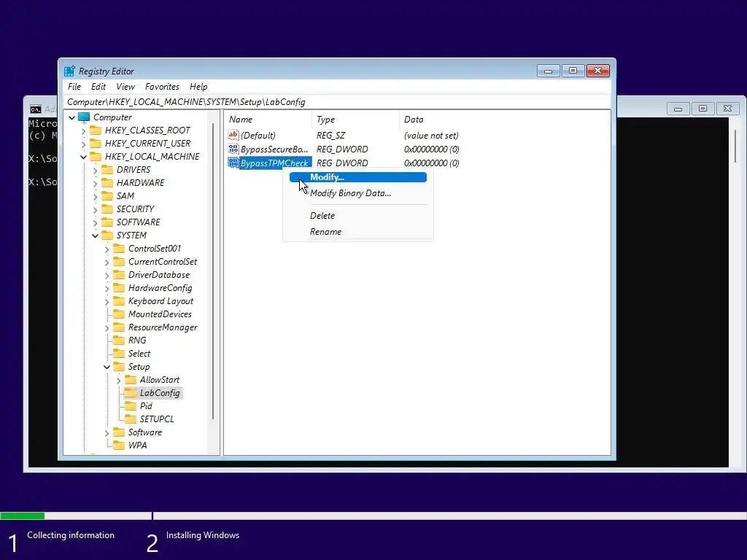Expand the ResourceManager key
This screenshot has width=747, height=560.
(x=107, y=327)
